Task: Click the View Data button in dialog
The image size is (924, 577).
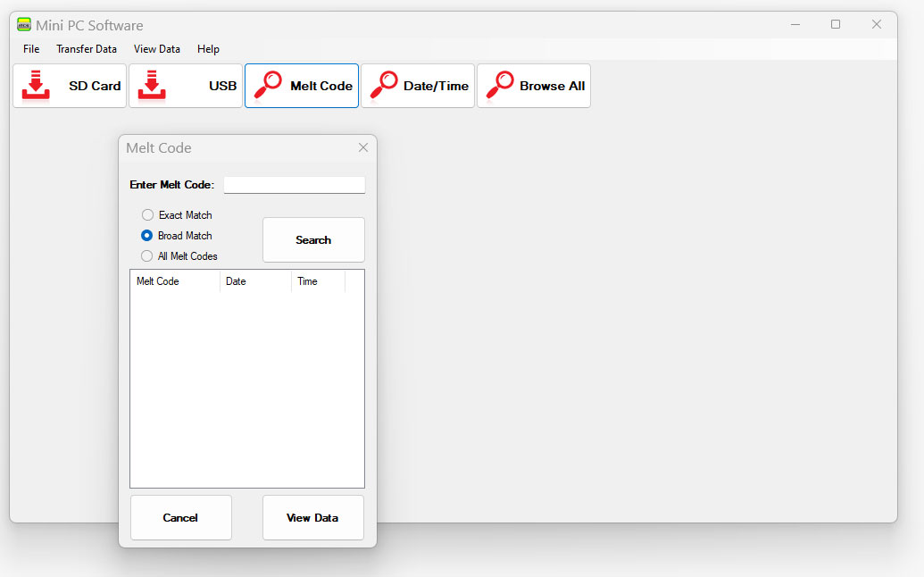Action: point(312,518)
